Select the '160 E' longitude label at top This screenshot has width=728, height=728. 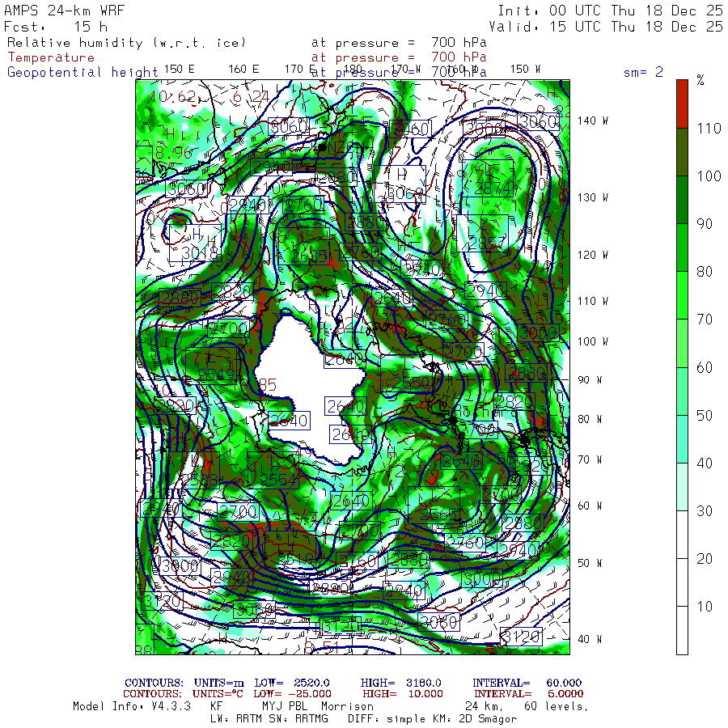click(x=243, y=70)
